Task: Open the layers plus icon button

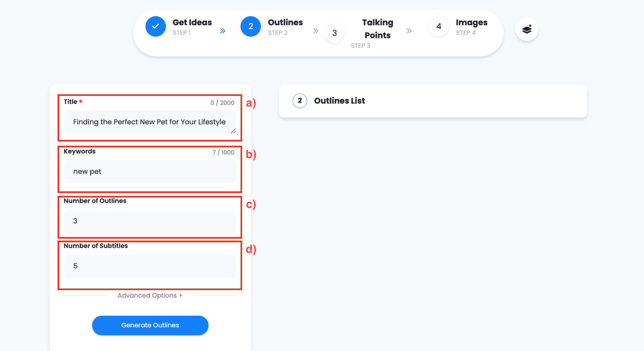Action: (x=527, y=29)
